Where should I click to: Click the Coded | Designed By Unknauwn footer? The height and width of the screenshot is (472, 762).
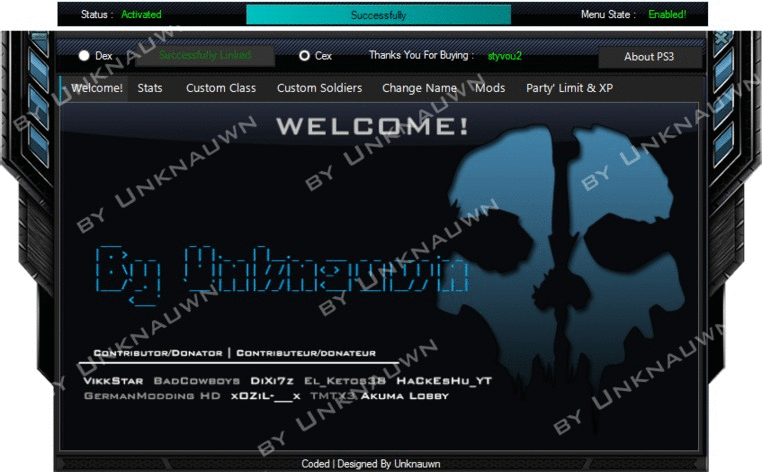click(371, 464)
